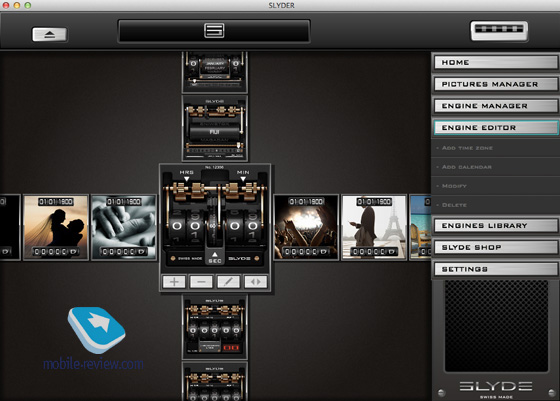
Task: Click the black mesh preview panel
Action: [496, 326]
